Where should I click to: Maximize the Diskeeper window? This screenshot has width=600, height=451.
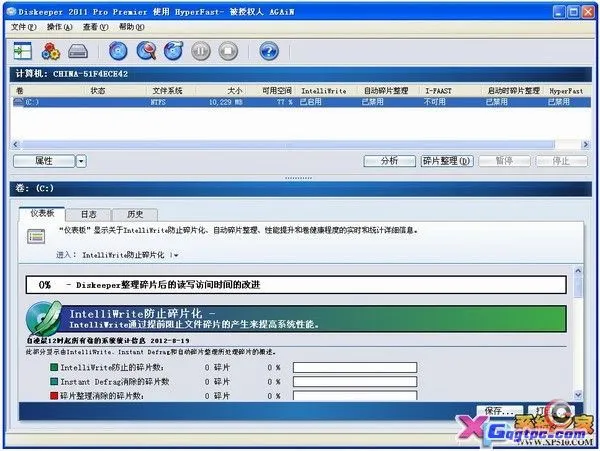click(x=574, y=12)
